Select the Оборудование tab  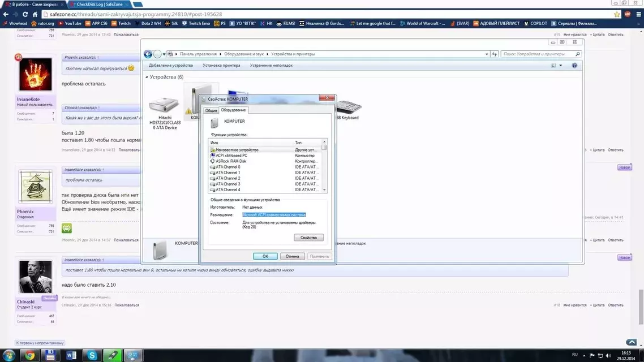233,110
